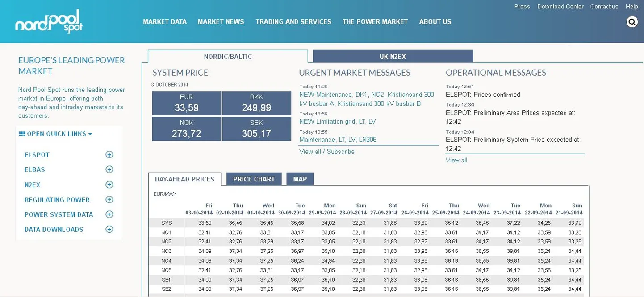Read the Kristiansand busbar maintenance message
The width and height of the screenshot is (644, 297).
coord(367,99)
